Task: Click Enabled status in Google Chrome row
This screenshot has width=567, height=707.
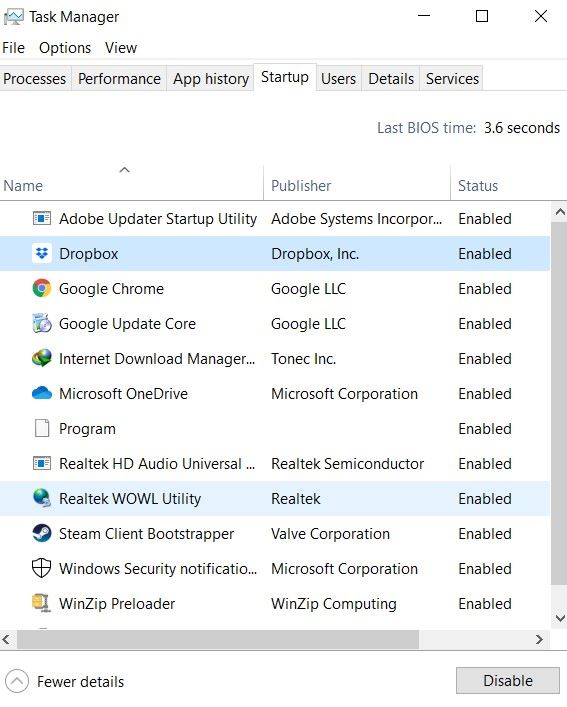Action: pyautogui.click(x=485, y=289)
